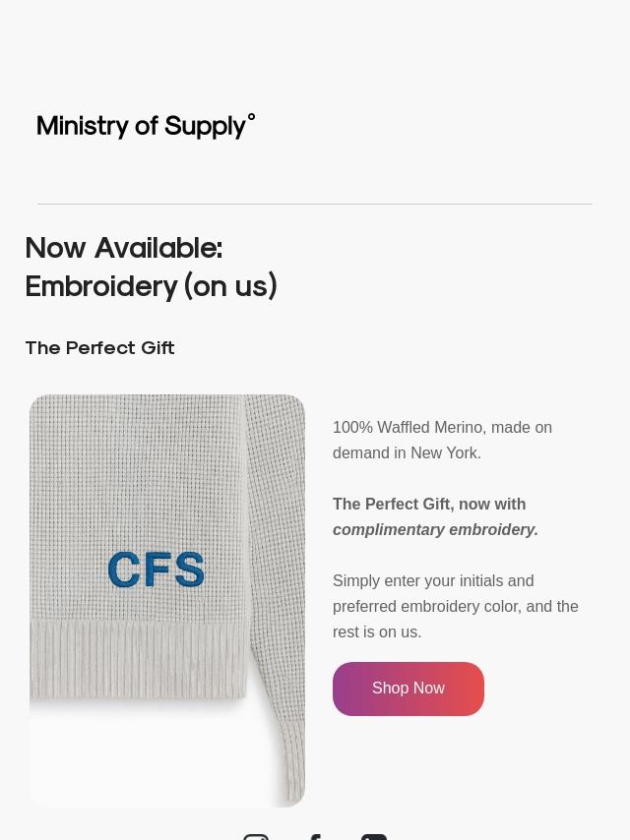
Task: Click the horizontal divider below the logo
Action: pos(315,204)
